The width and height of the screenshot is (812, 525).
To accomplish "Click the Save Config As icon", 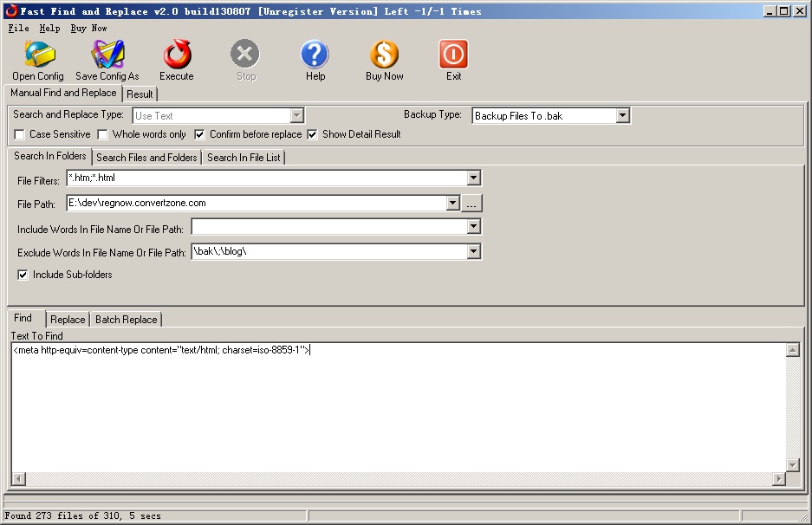I will (107, 55).
